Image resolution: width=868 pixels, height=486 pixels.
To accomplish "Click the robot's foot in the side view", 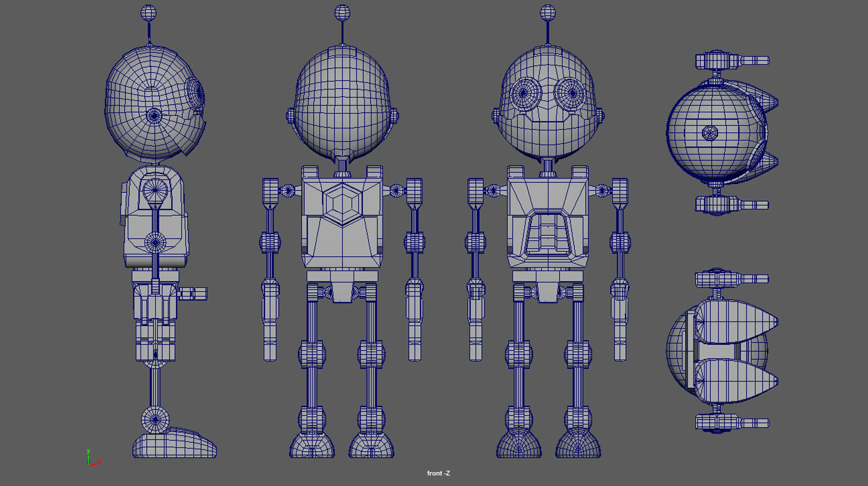I will coord(174,445).
